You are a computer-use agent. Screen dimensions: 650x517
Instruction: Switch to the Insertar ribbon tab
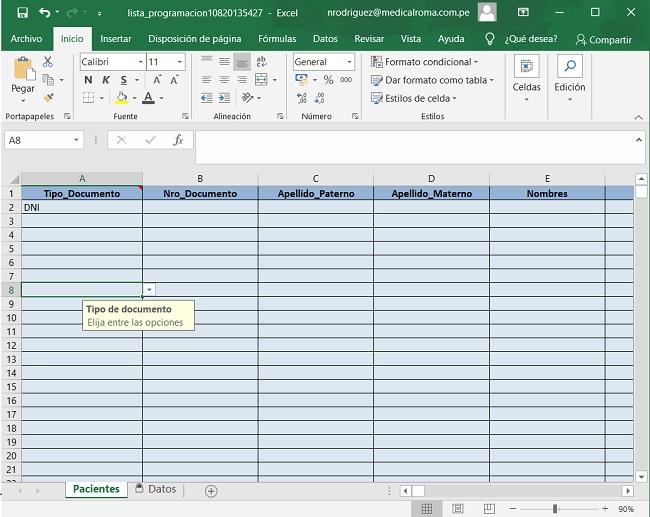[x=116, y=39]
